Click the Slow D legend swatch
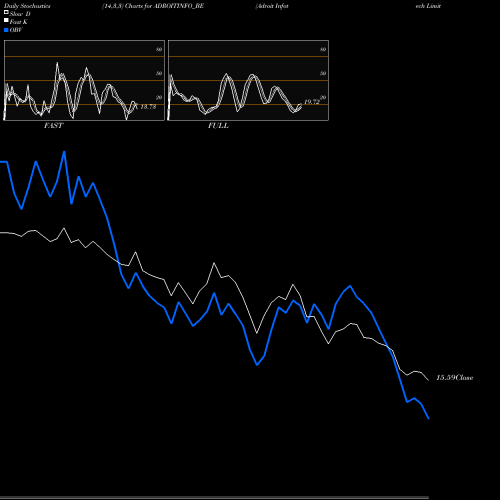 [x=6, y=12]
